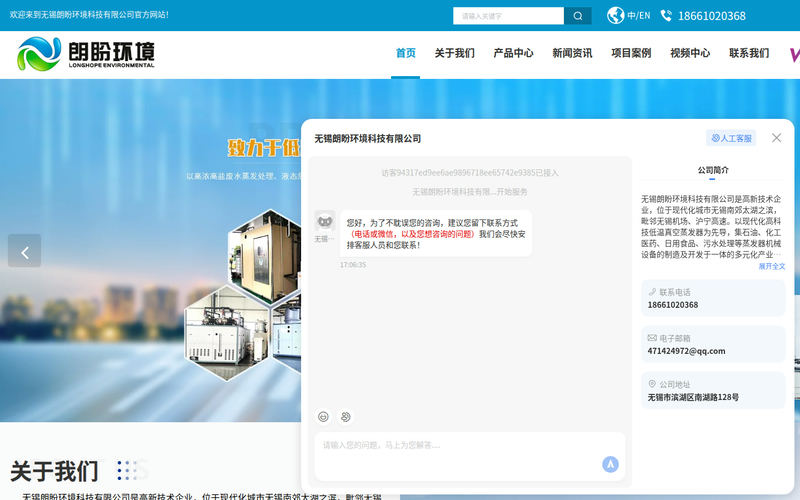Click the chat tool icon beside the emoji button
Viewport: 800px width, 500px height.
click(x=345, y=417)
